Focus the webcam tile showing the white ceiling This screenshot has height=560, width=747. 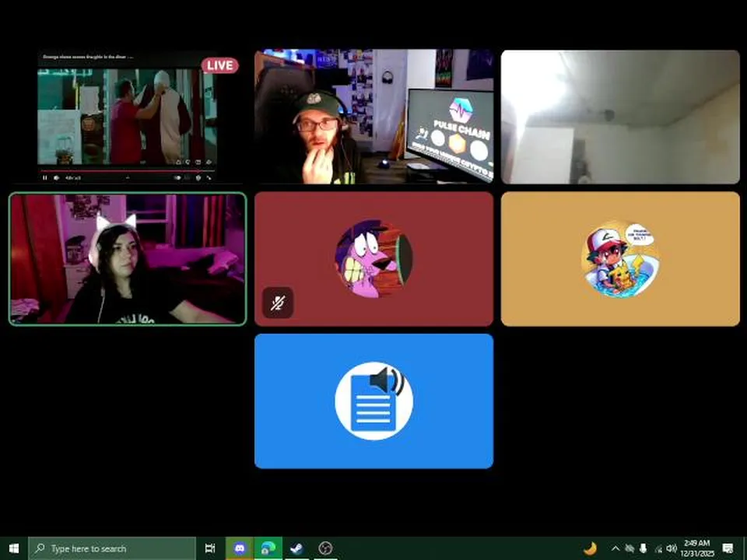(x=620, y=116)
